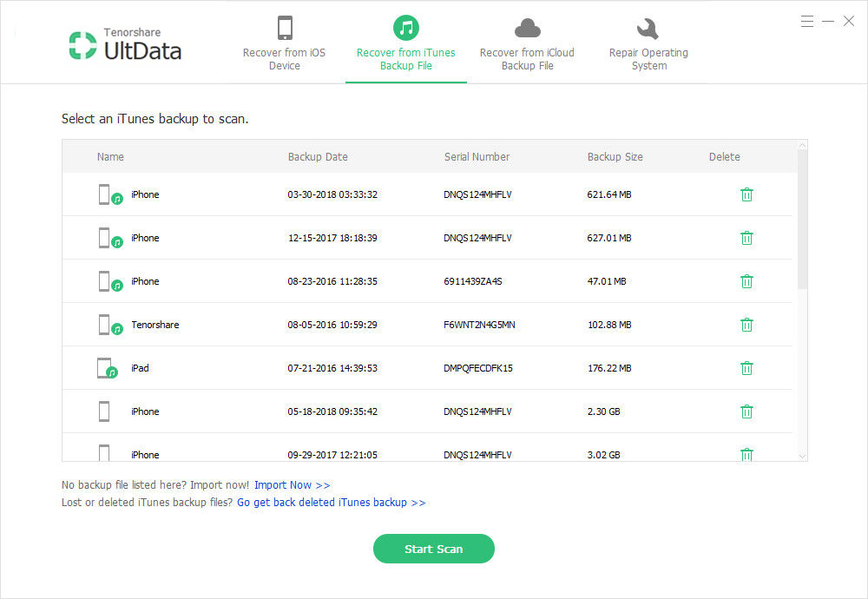Click backup size 621.64 MB
This screenshot has height=599, width=868.
point(609,194)
